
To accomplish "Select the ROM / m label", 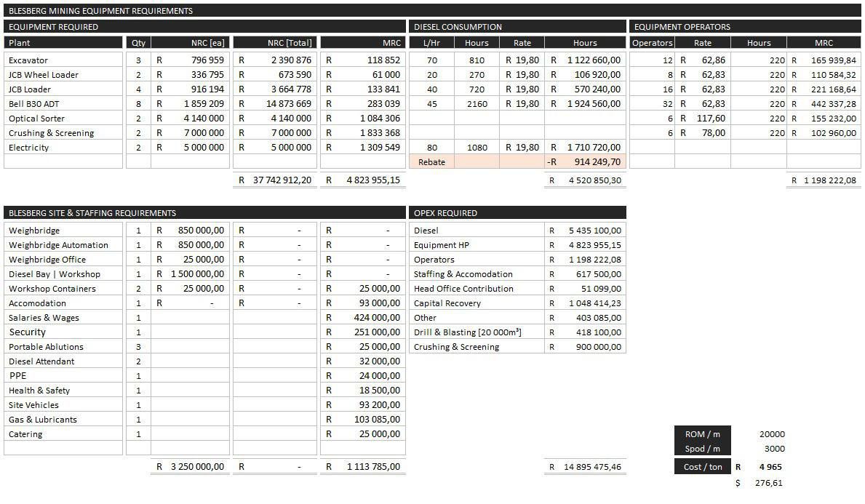I will (x=702, y=434).
